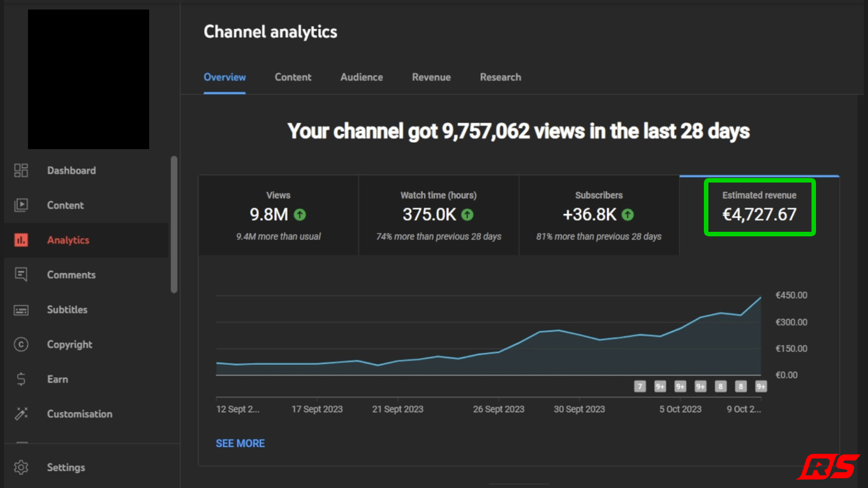Image resolution: width=868 pixels, height=488 pixels.
Task: Select the Watch time (hours) card
Action: [439, 215]
